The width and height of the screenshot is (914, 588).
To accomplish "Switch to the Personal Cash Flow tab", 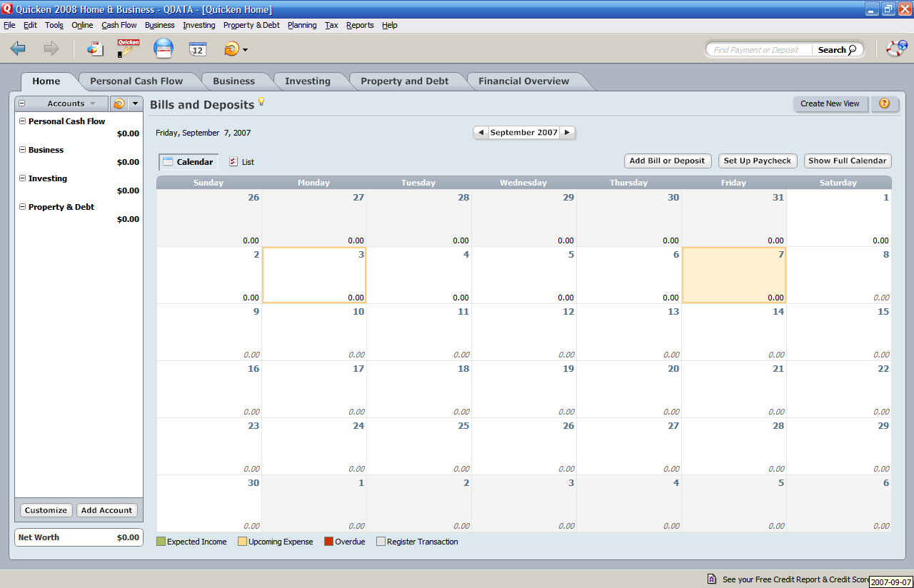I will (x=136, y=81).
